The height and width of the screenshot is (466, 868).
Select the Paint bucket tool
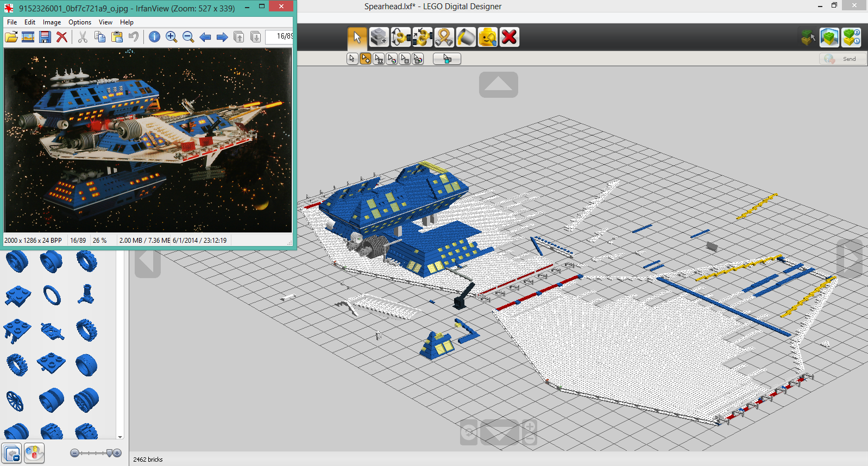click(x=466, y=37)
